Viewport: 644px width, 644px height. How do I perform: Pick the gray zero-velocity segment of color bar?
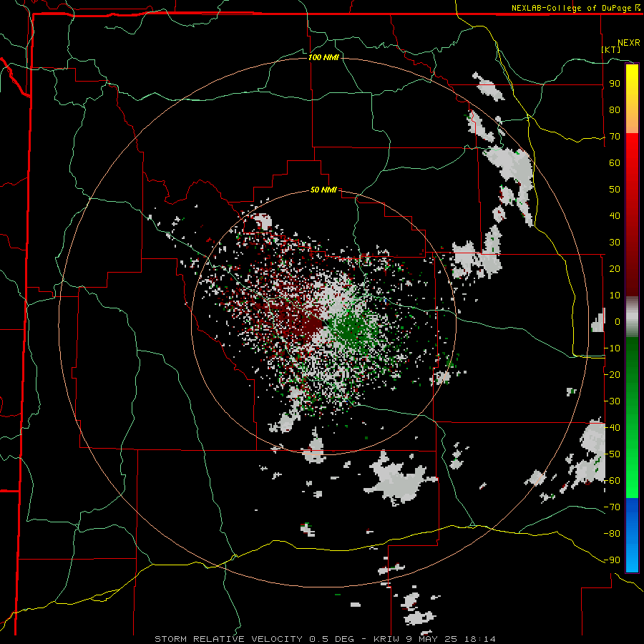[632, 317]
